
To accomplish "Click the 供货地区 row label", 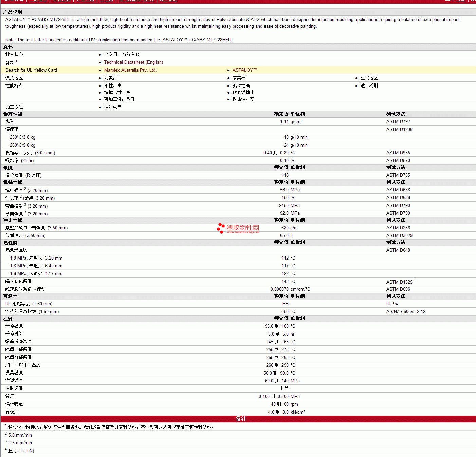I will click(14, 78).
